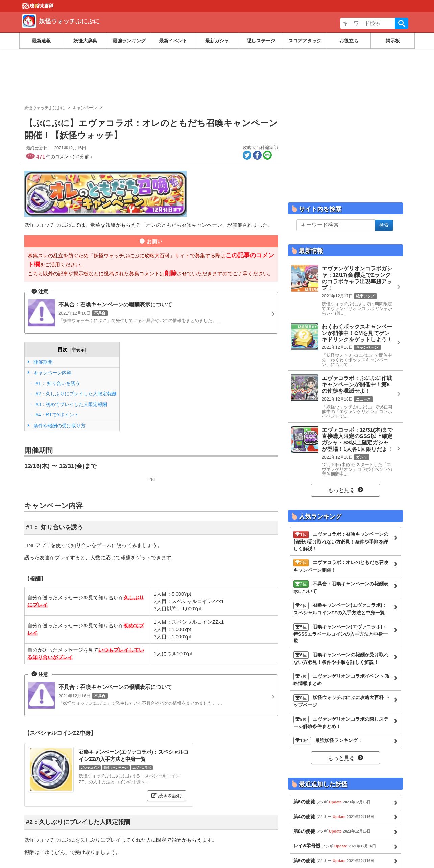Open the 妖怪ウォッチぷにぷに game icon
Screen dimensions: 434x868
29,21
